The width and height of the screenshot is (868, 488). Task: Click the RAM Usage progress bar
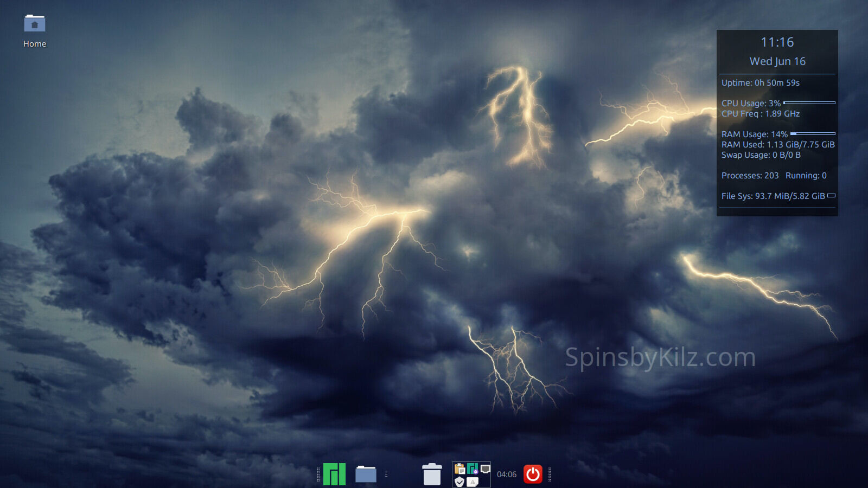point(813,133)
